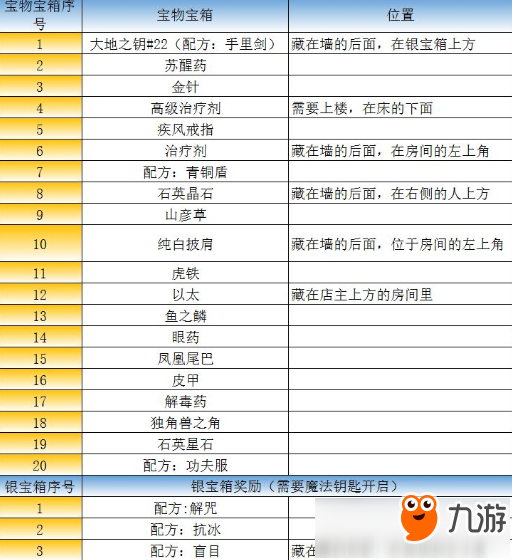Click the number '16' index cell
The image size is (512, 560).
pyautogui.click(x=41, y=380)
